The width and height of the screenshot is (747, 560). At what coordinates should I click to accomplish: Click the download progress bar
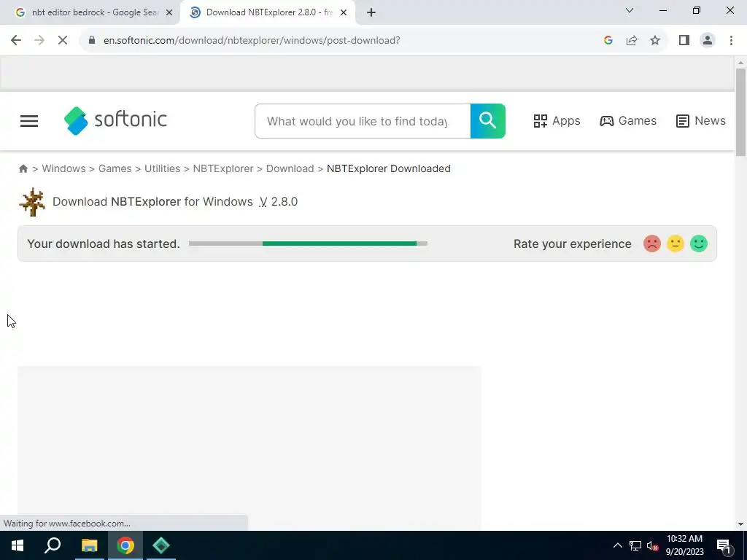[x=308, y=244]
